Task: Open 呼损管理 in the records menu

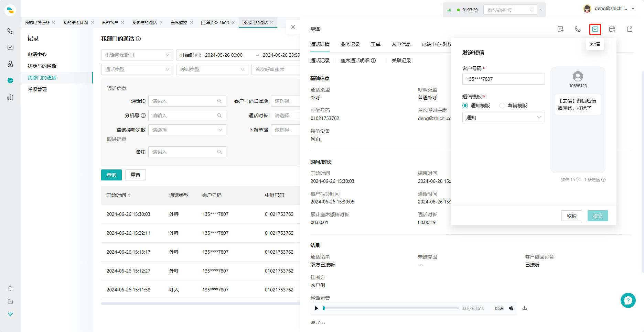Action: (x=37, y=89)
